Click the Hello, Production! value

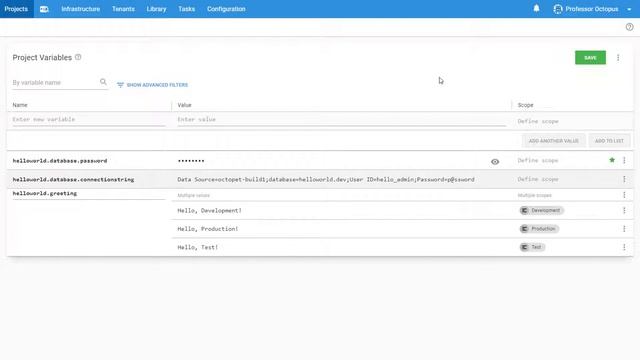pyautogui.click(x=208, y=229)
